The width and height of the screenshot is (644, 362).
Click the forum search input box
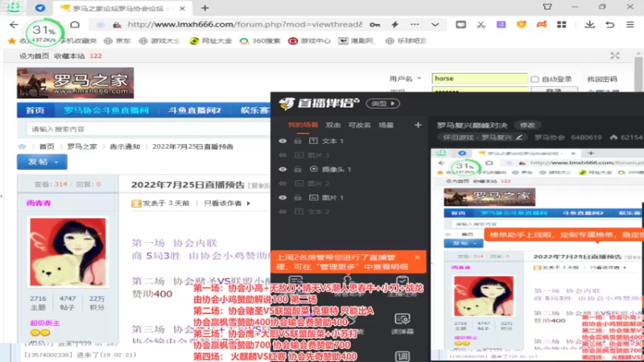point(148,129)
